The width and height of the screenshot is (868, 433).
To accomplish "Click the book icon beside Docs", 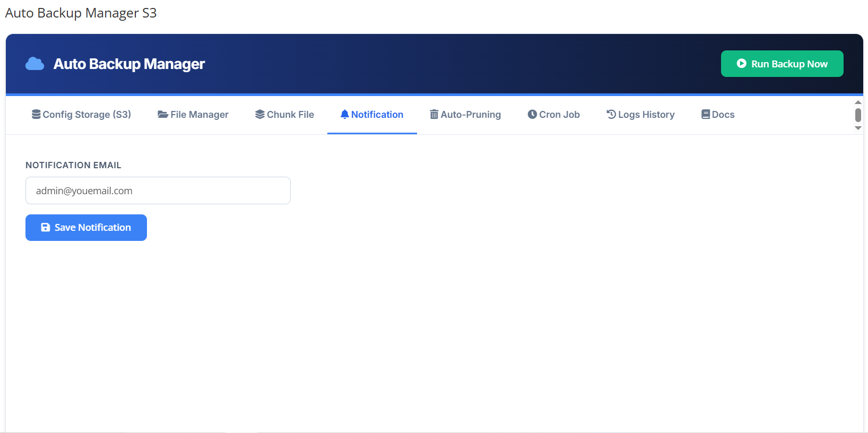I will 706,115.
